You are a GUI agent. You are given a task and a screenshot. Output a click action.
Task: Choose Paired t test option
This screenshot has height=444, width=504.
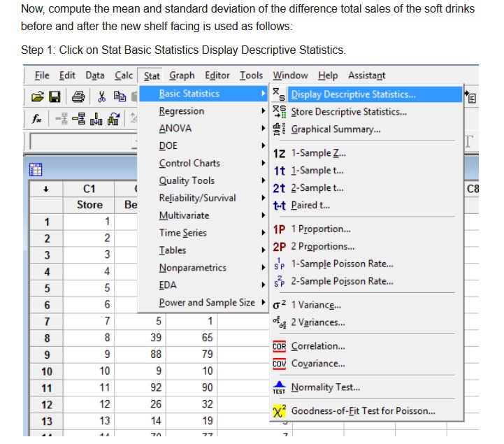[310, 206]
